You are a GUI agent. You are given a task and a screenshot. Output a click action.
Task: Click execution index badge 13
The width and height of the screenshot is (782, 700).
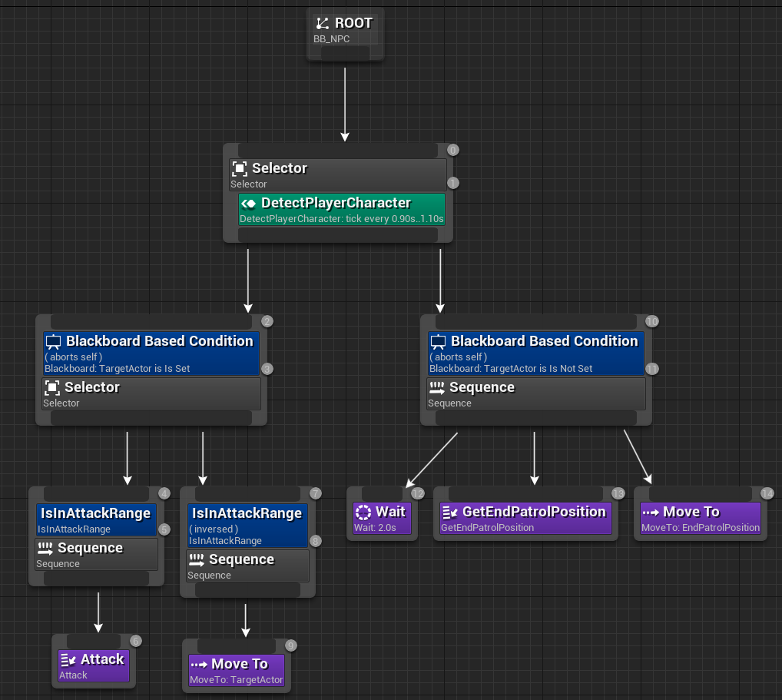pyautogui.click(x=618, y=494)
